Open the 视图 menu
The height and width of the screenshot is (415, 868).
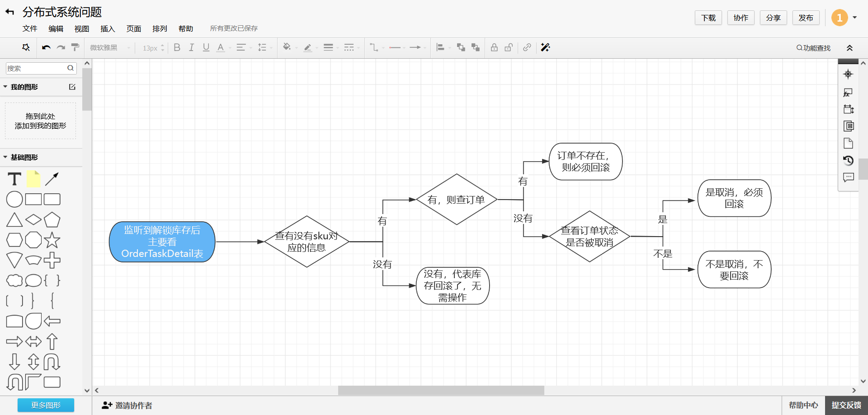click(82, 28)
